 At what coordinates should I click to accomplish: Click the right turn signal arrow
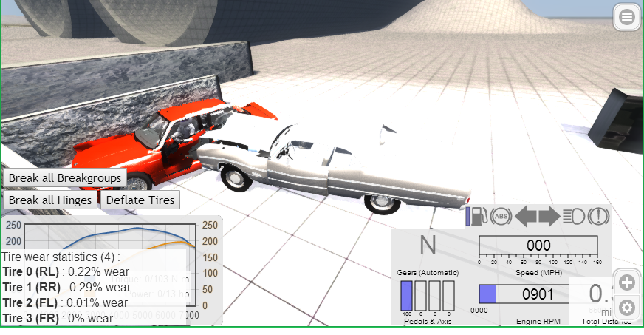549,216
